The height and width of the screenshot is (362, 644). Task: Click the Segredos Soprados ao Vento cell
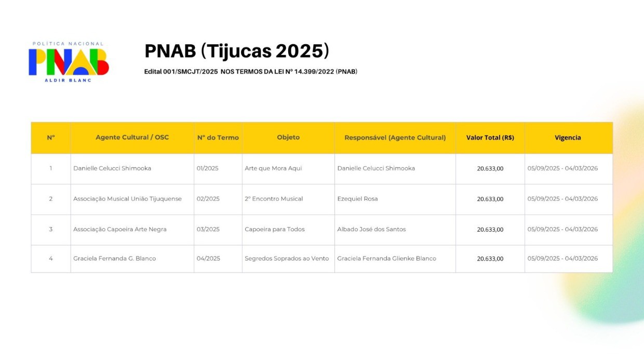(x=287, y=259)
